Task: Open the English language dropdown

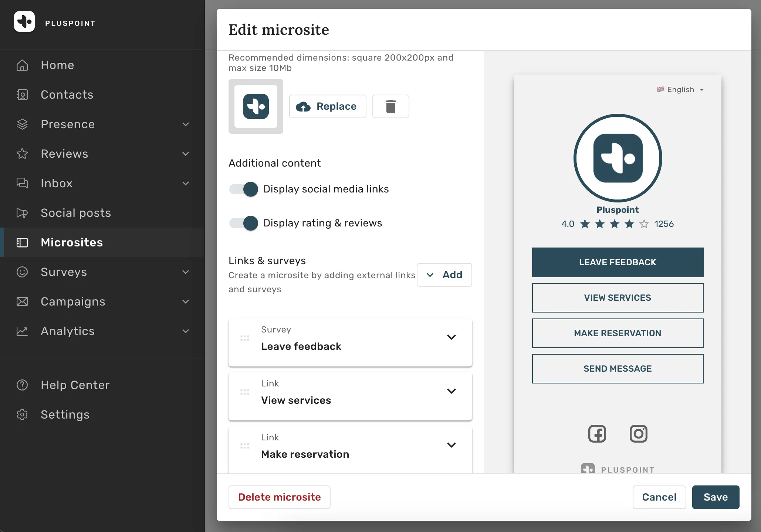Action: click(x=680, y=89)
